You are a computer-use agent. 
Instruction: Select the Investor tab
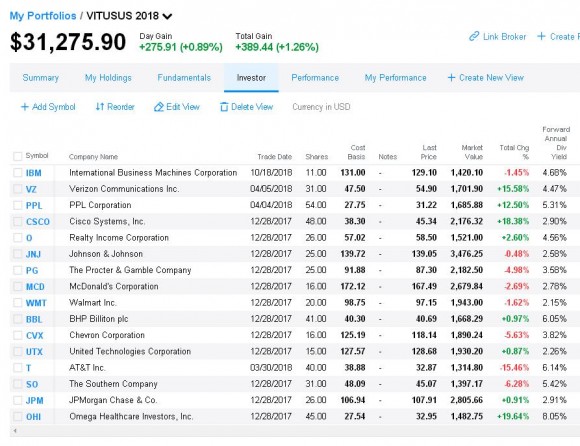click(x=251, y=78)
